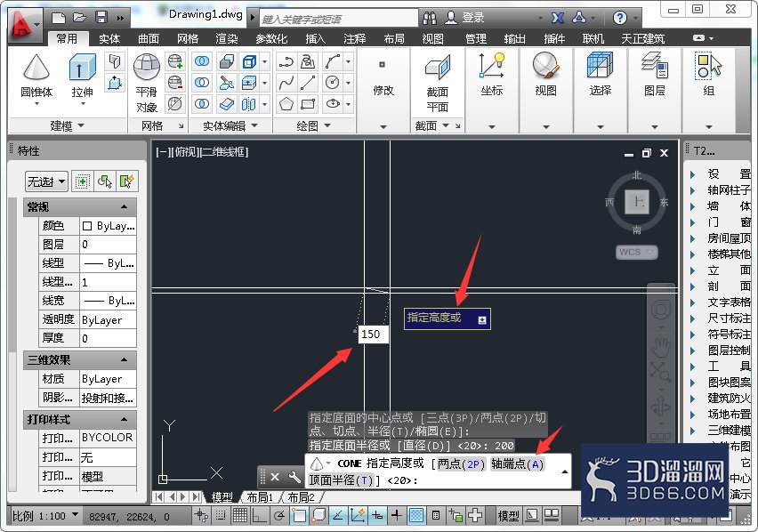Viewport: 758px width, 532px height.
Task: Click the 颜色 ByLayer color swatch
Action: 87,226
